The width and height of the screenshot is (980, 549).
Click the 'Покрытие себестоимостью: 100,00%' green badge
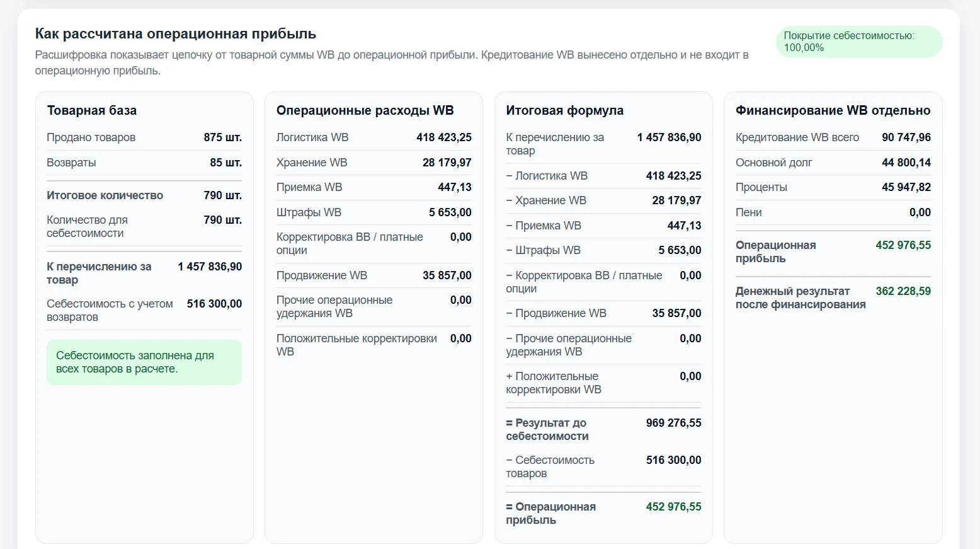(x=859, y=42)
